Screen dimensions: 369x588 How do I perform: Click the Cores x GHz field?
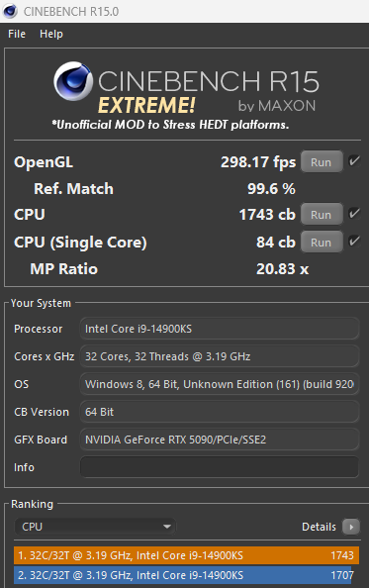[x=220, y=356]
